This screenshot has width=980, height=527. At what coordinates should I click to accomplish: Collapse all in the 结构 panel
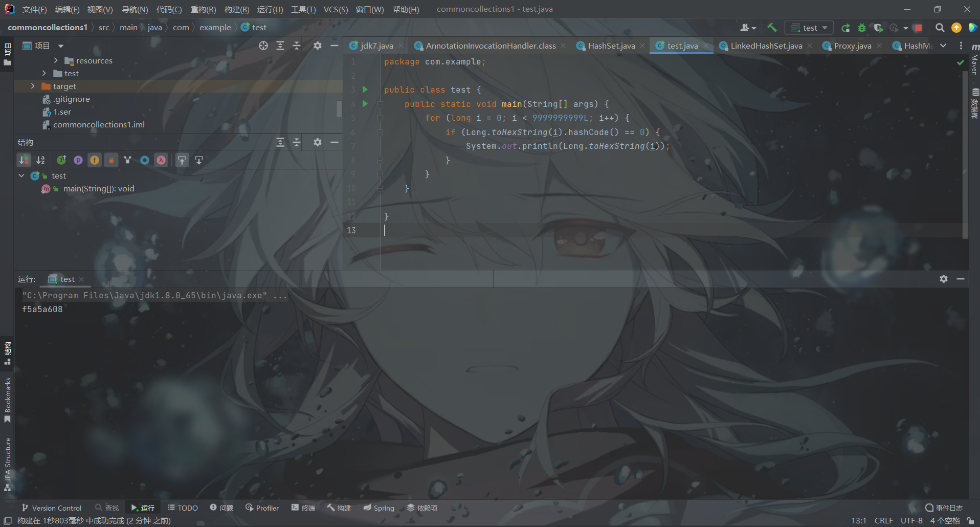(x=297, y=142)
